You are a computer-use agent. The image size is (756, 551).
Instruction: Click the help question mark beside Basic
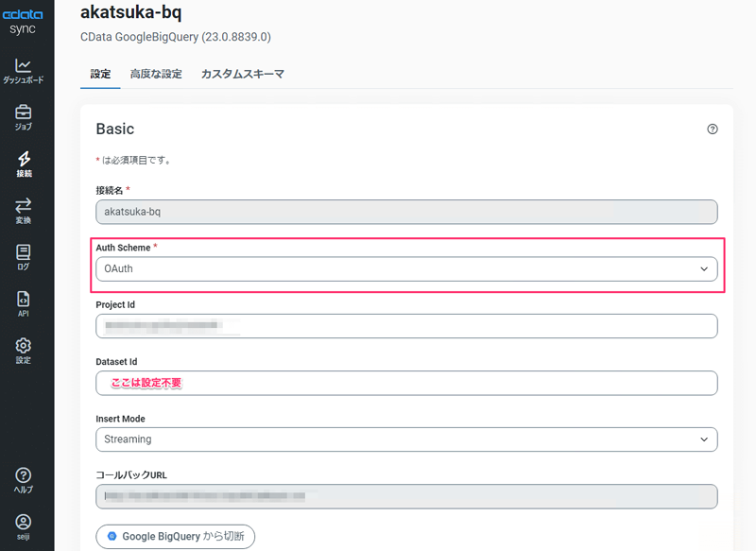point(713,129)
